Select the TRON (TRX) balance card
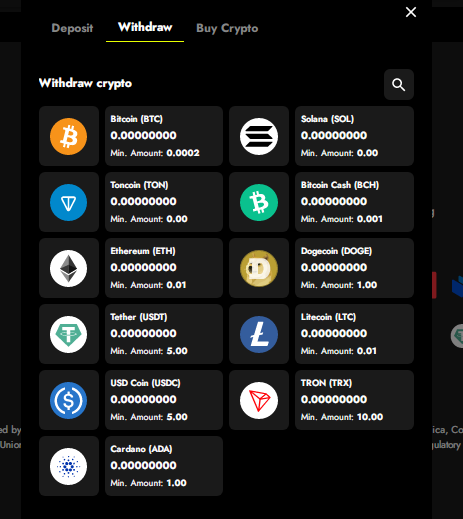Image resolution: width=463 pixels, height=519 pixels. click(x=354, y=400)
